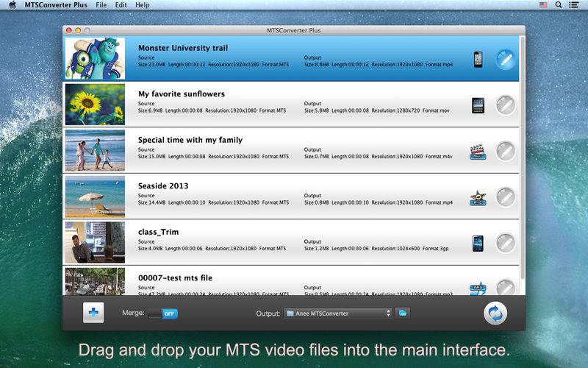This screenshot has height=368, width=588.
Task: Open the Apple menu
Action: point(12,5)
